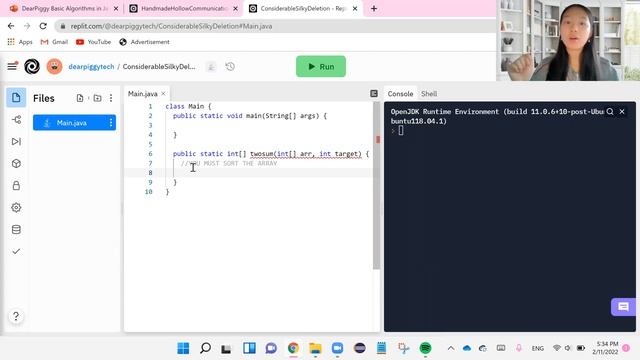The height and width of the screenshot is (360, 640).
Task: View the repl history icon
Action: [230, 67]
